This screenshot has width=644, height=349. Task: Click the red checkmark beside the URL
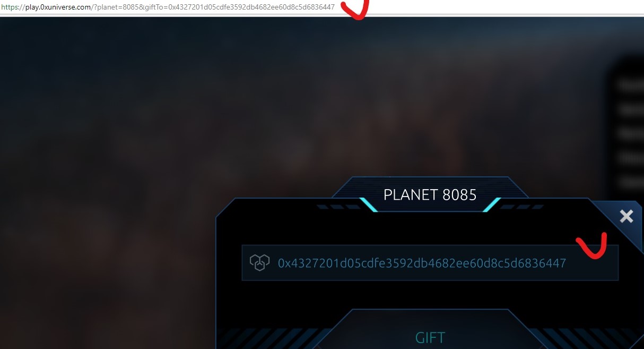click(354, 9)
